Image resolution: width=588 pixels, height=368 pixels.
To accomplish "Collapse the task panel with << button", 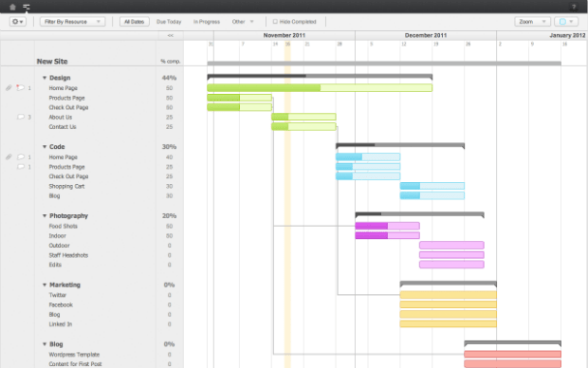I will click(x=171, y=35).
